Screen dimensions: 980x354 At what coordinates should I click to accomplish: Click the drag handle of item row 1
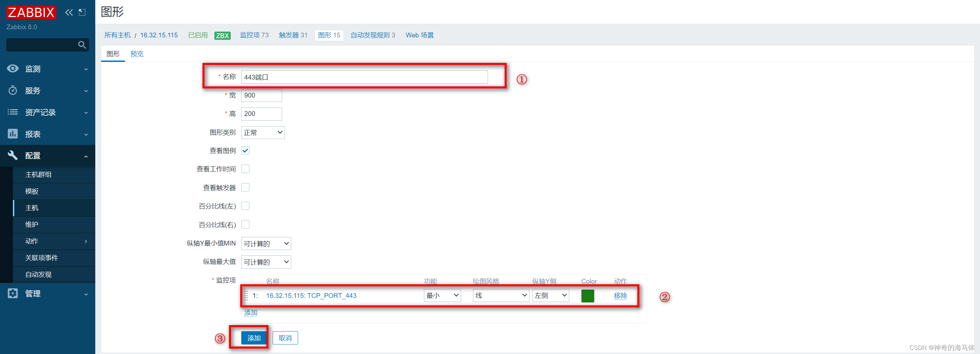click(x=246, y=296)
